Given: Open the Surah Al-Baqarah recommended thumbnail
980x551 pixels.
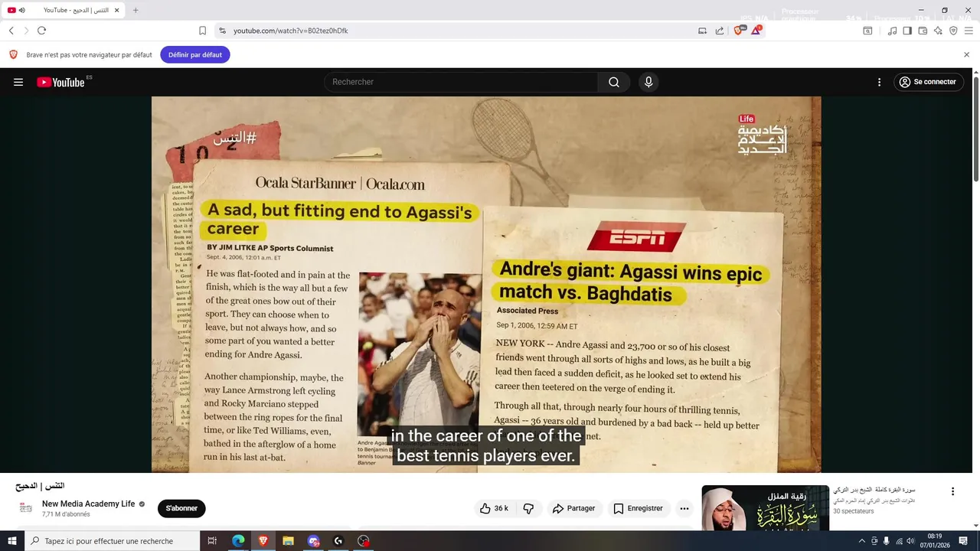Looking at the screenshot, I should [765, 507].
